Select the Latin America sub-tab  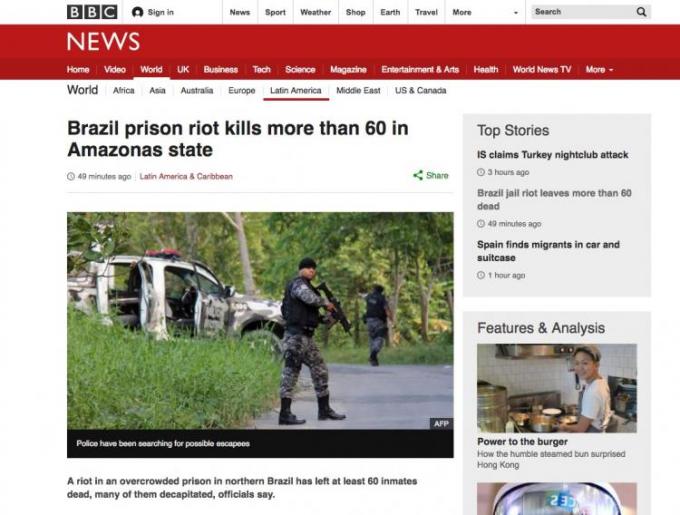click(296, 91)
